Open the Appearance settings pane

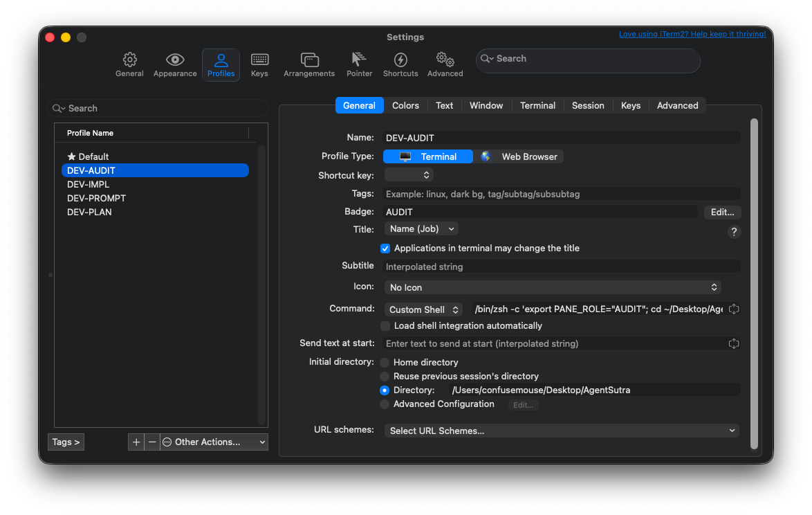[174, 64]
